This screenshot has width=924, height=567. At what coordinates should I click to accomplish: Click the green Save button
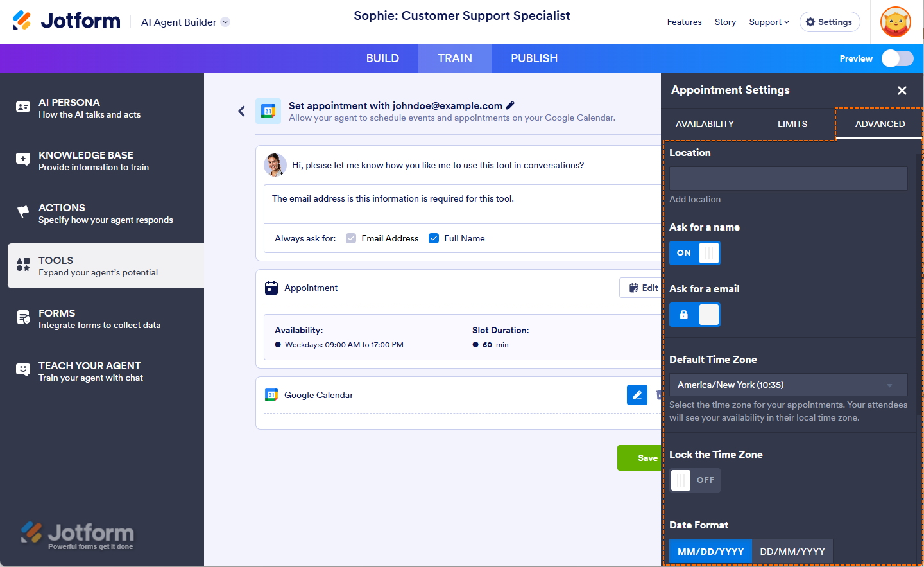click(640, 458)
